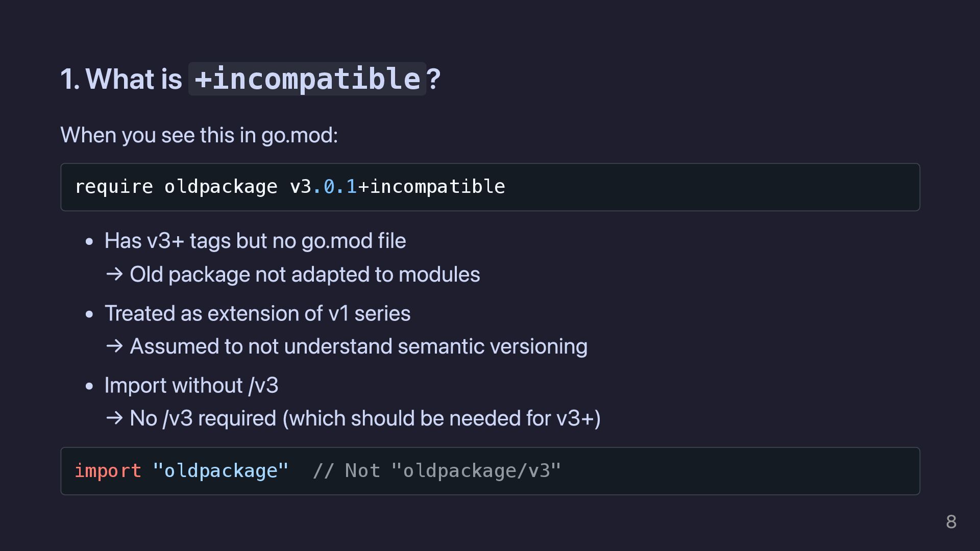The image size is (980, 551).
Task: Click the bullet dot beside "Treated as extension"
Action: pos(90,314)
